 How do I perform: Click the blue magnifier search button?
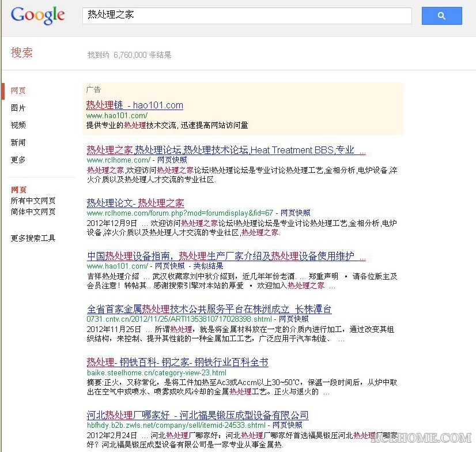tap(441, 16)
